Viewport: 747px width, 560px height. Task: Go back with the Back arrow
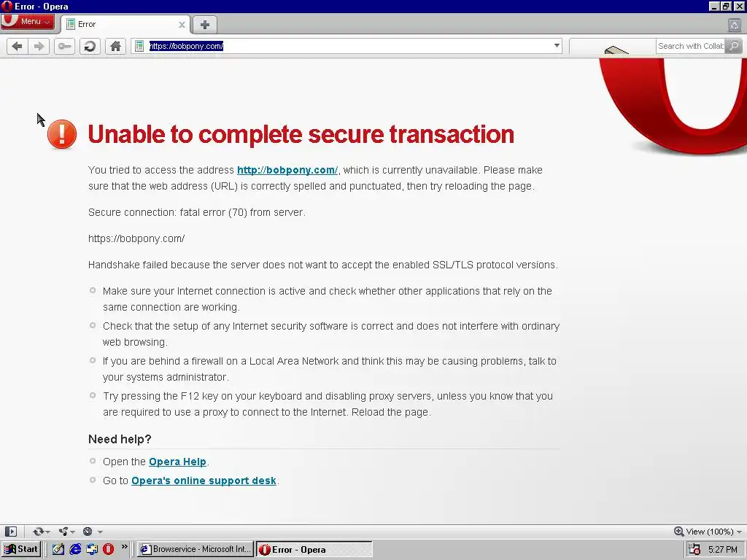point(18,46)
